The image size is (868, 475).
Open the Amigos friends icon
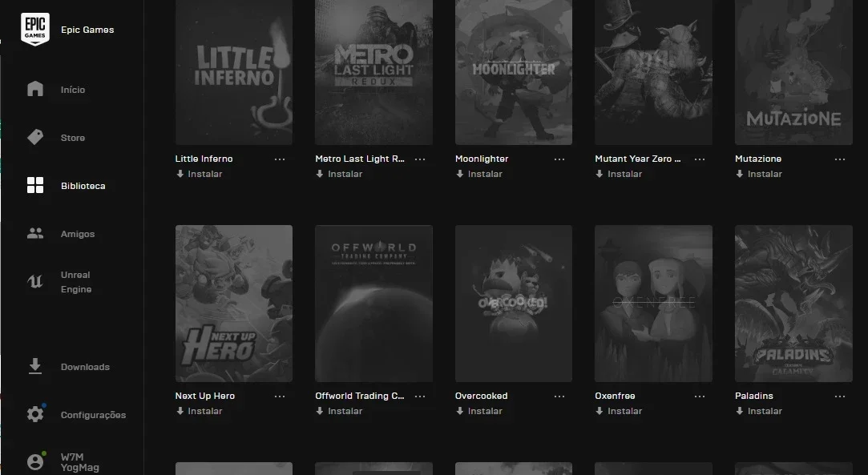tap(35, 233)
